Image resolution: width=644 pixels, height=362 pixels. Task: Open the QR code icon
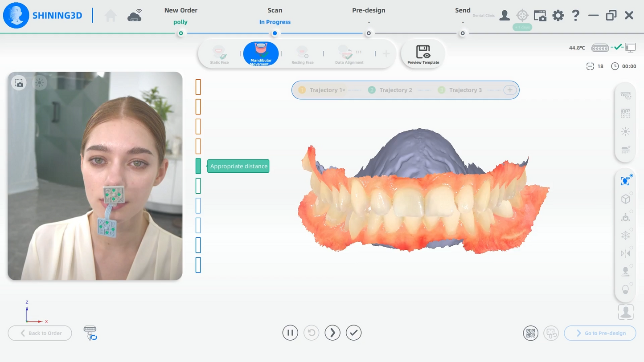tap(530, 333)
